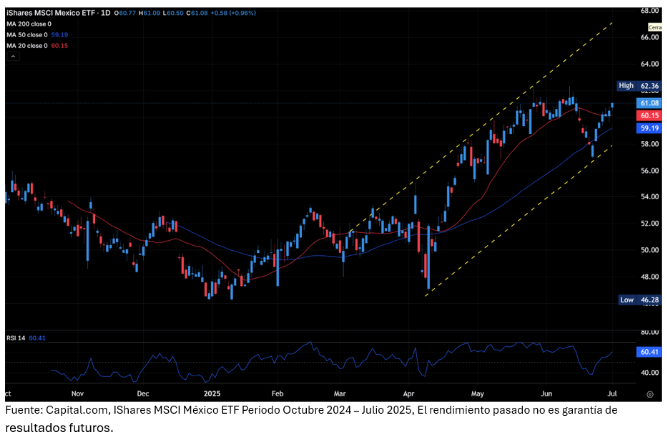Select the MA 20 close 0 indicator legend
The width and height of the screenshot is (667, 435).
click(x=37, y=45)
